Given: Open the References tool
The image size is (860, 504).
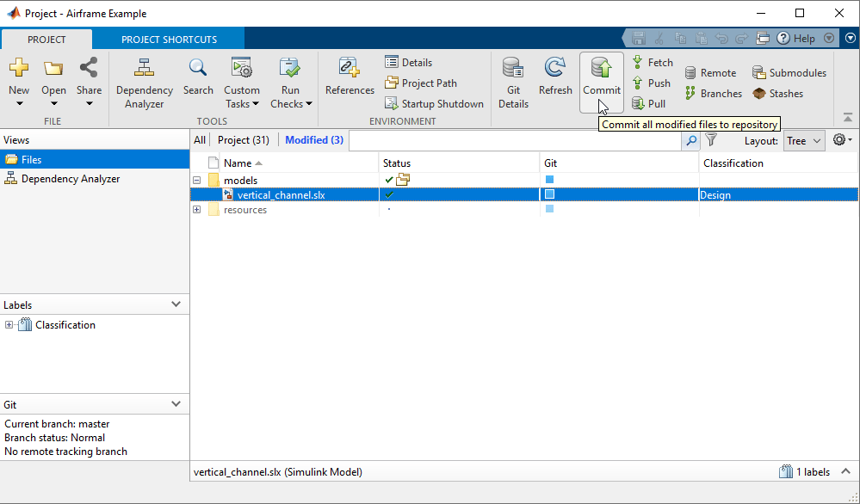Looking at the screenshot, I should click(x=350, y=77).
